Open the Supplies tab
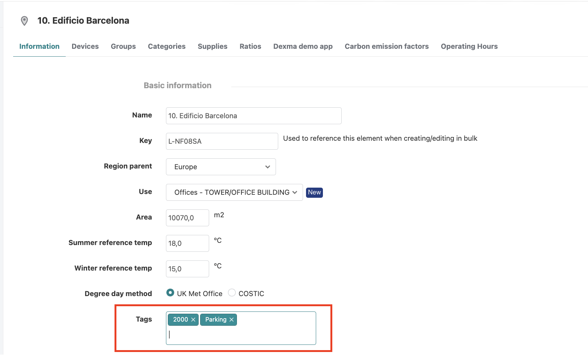 pyautogui.click(x=213, y=47)
